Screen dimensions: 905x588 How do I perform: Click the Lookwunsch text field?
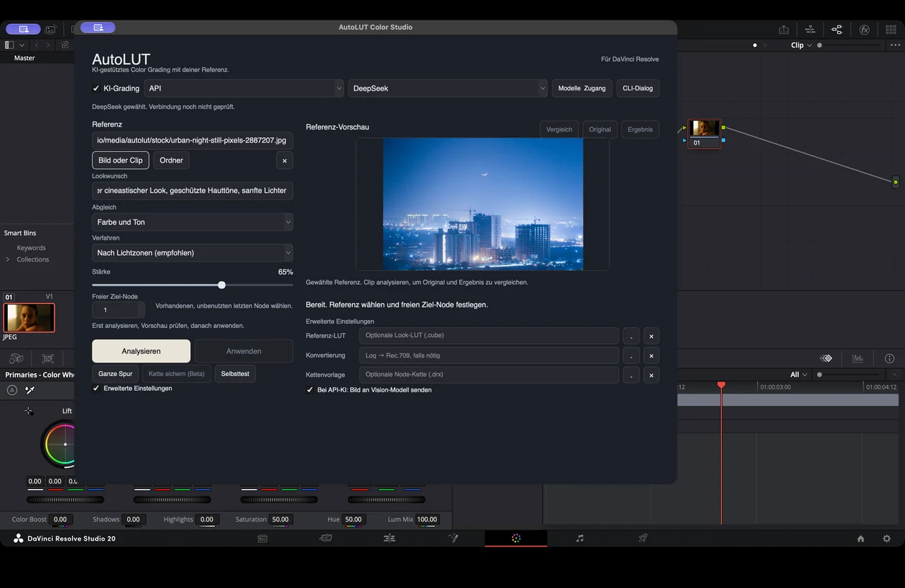point(192,191)
